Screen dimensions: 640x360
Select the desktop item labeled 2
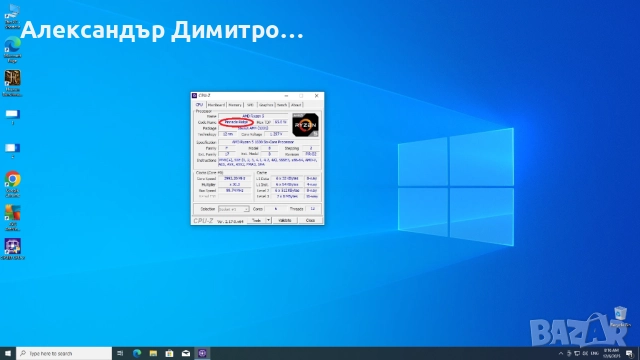pos(12,151)
